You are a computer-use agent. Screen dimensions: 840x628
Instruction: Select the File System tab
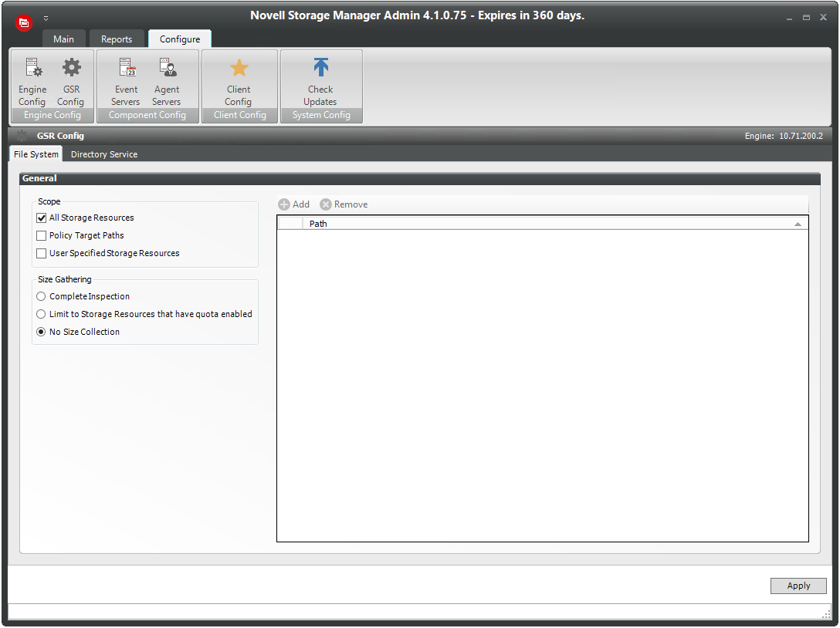(x=36, y=154)
